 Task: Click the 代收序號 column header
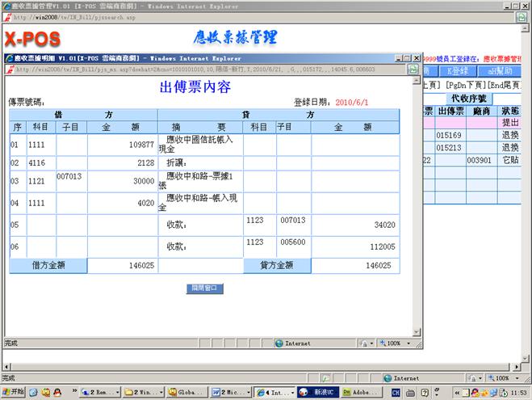click(468, 99)
